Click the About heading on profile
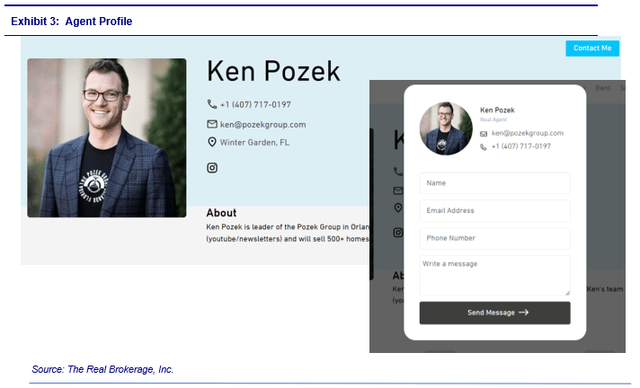The height and width of the screenshot is (388, 640). click(221, 213)
